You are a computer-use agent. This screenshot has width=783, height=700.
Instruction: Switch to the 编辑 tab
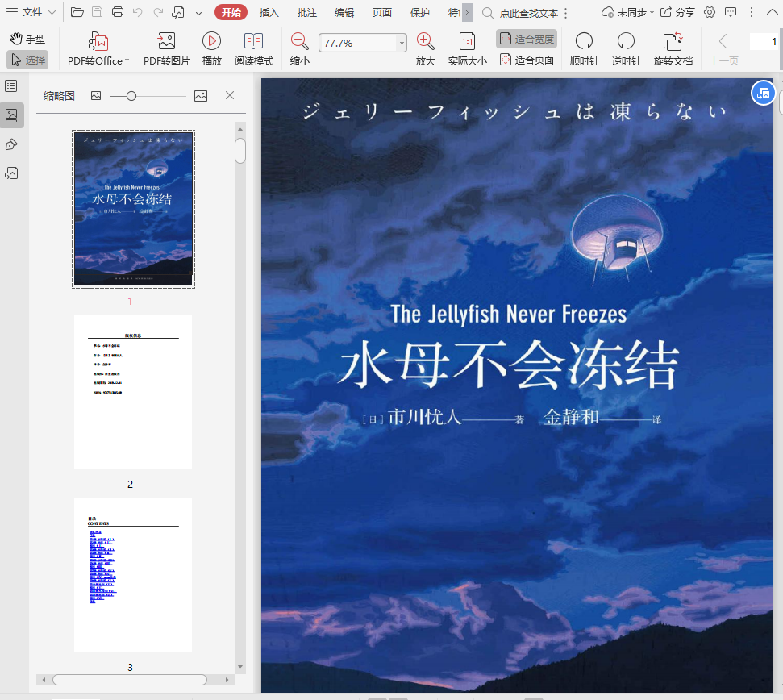pos(344,12)
